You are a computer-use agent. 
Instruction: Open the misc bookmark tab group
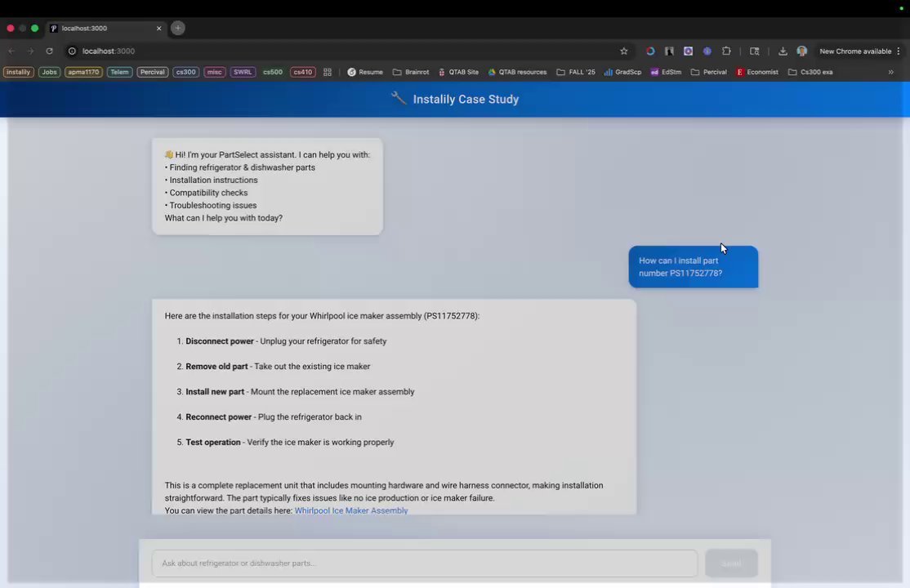(214, 72)
